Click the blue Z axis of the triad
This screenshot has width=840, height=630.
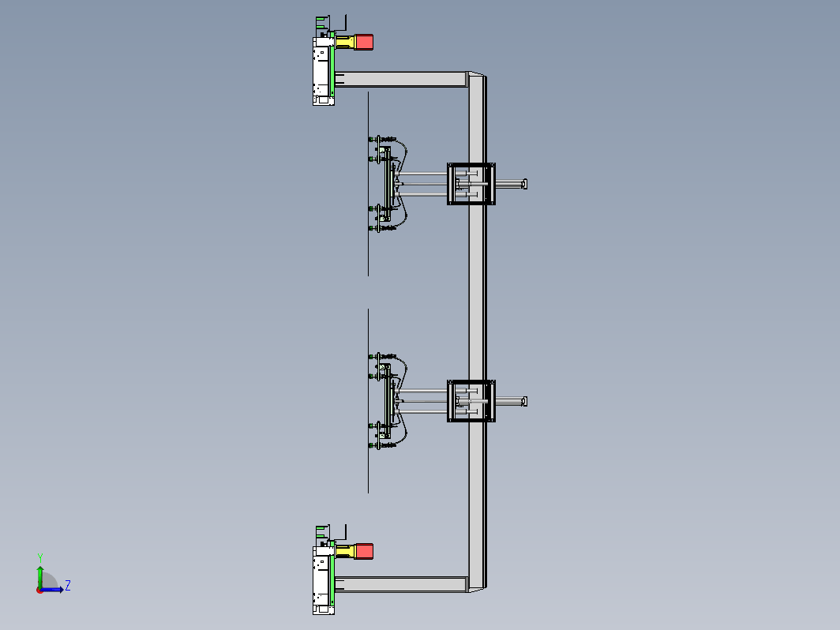click(x=52, y=590)
